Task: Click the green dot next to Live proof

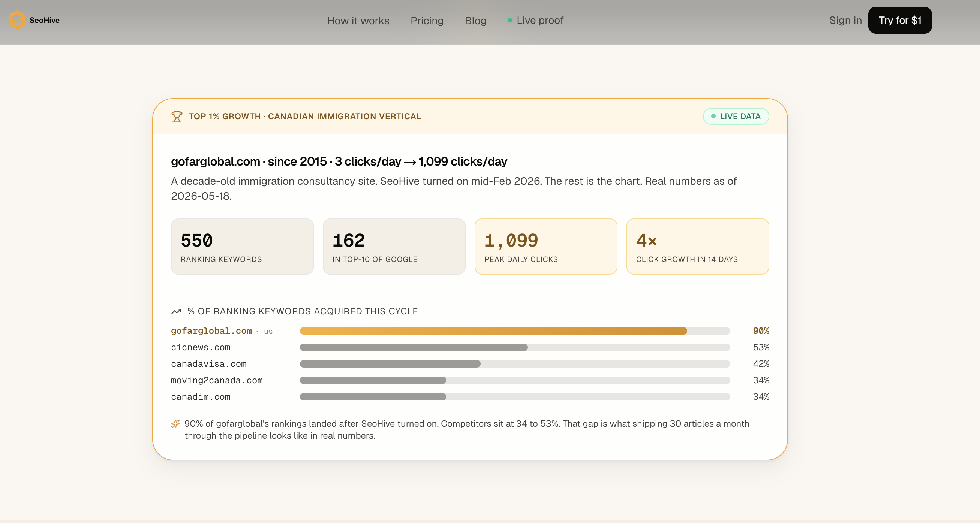Action: (x=509, y=21)
